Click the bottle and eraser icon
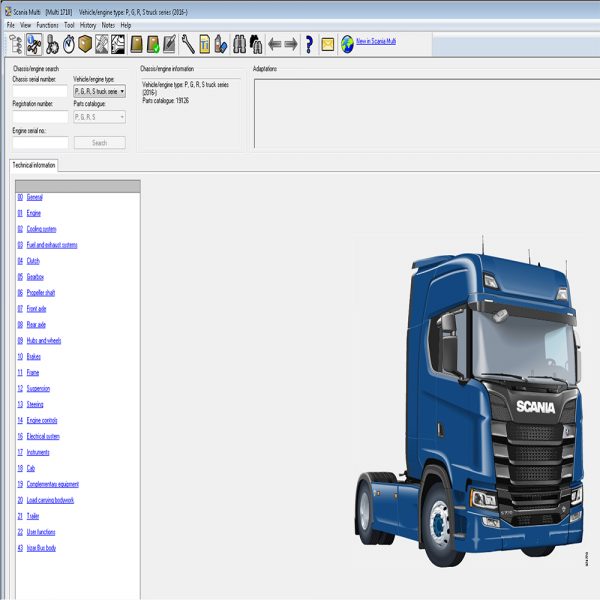Viewport: 600px width, 600px height. pos(221,44)
